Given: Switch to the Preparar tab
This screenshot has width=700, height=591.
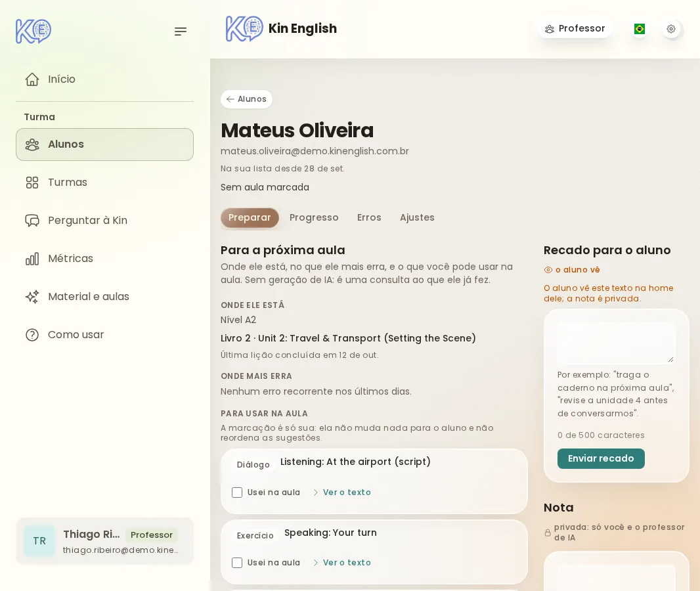Looking at the screenshot, I should [250, 218].
